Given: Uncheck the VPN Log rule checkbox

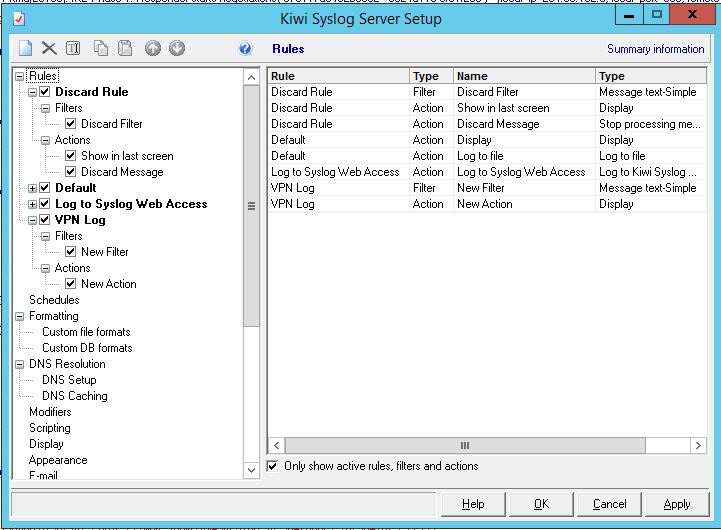Looking at the screenshot, I should (x=45, y=220).
